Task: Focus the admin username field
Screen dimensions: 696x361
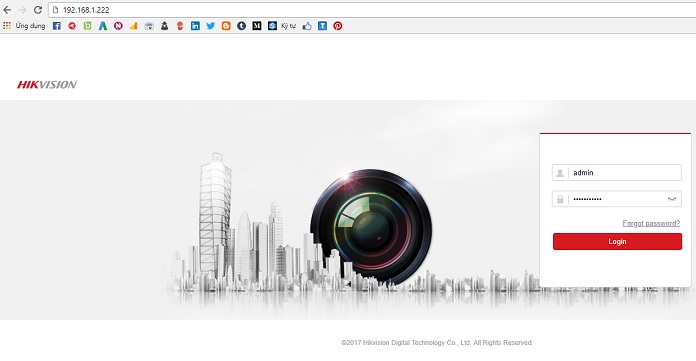Action: click(x=617, y=173)
